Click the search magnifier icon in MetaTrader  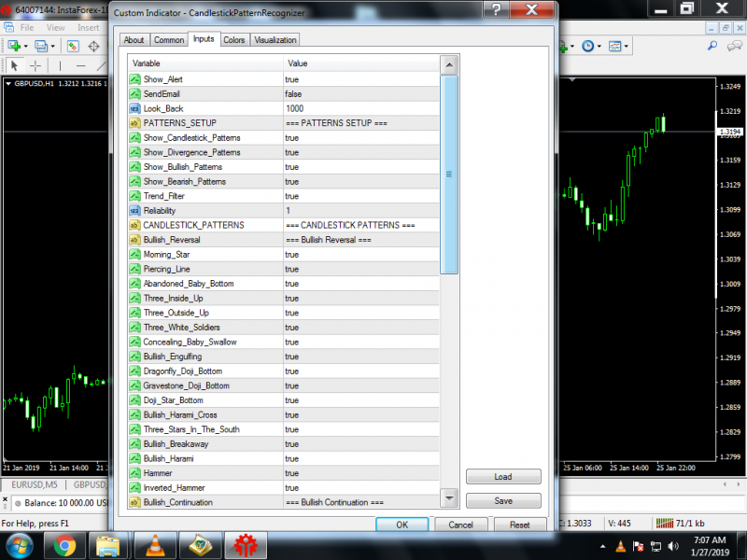point(712,46)
